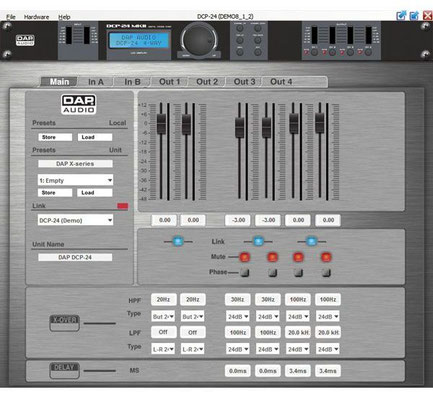433x400 pixels.
Task: Switch to the Out 3 tab
Action: click(x=244, y=82)
